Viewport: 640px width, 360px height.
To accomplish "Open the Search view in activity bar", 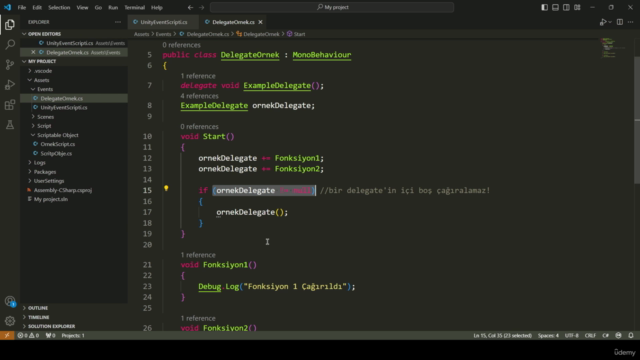I will [10, 44].
